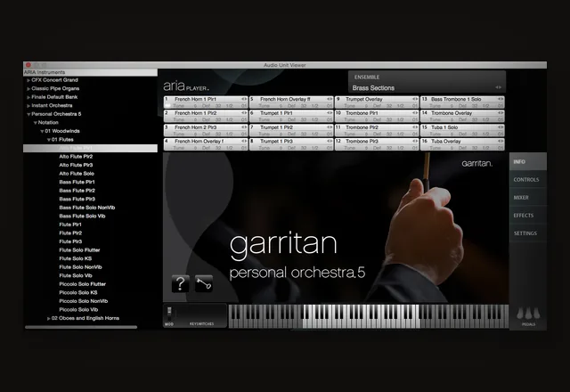Screen dimensions: 570x392
Task: Click load arrows on Trombone Plr2 slot
Action: tap(415, 127)
